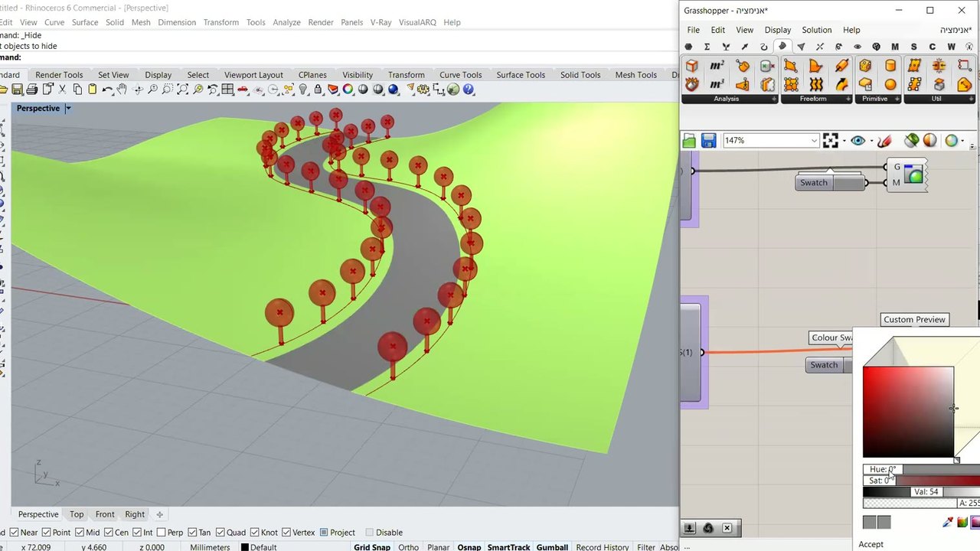Viewport: 980px width, 551px height.
Task: Click the Paste clipboard icon in Rhino
Action: coord(93,90)
